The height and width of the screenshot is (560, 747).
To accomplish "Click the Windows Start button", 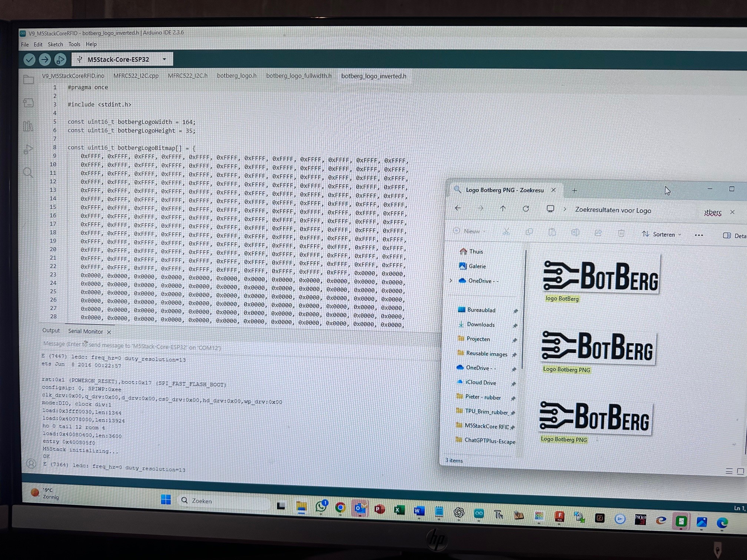I will coord(166,500).
